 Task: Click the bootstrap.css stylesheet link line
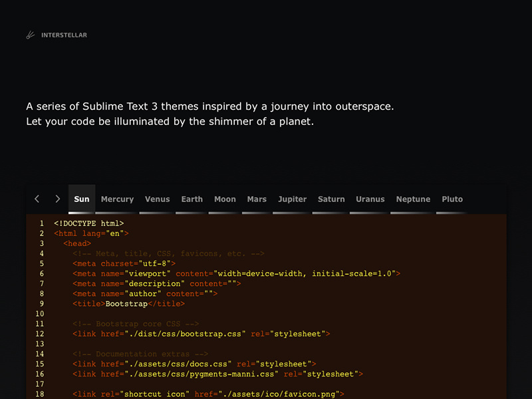(201, 334)
